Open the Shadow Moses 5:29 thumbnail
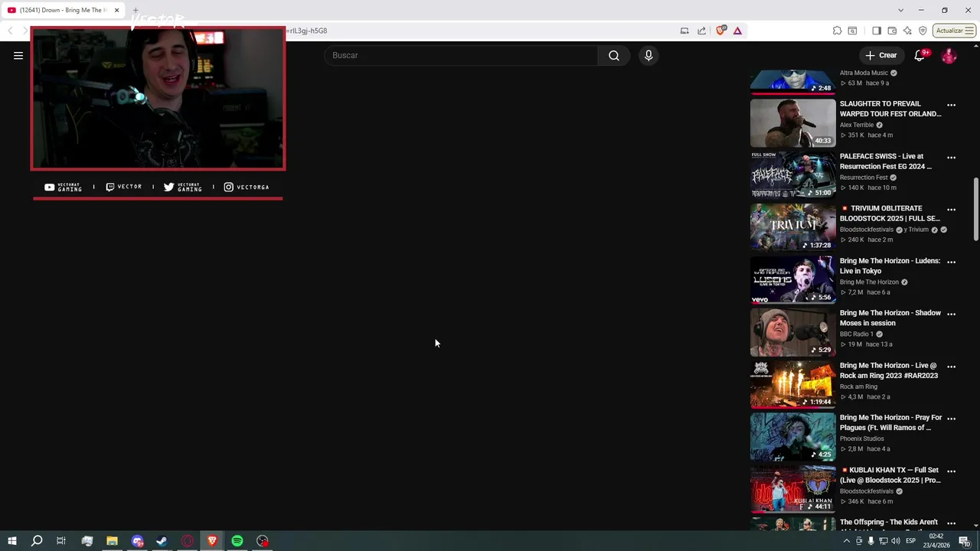The height and width of the screenshot is (551, 980). pos(792,332)
